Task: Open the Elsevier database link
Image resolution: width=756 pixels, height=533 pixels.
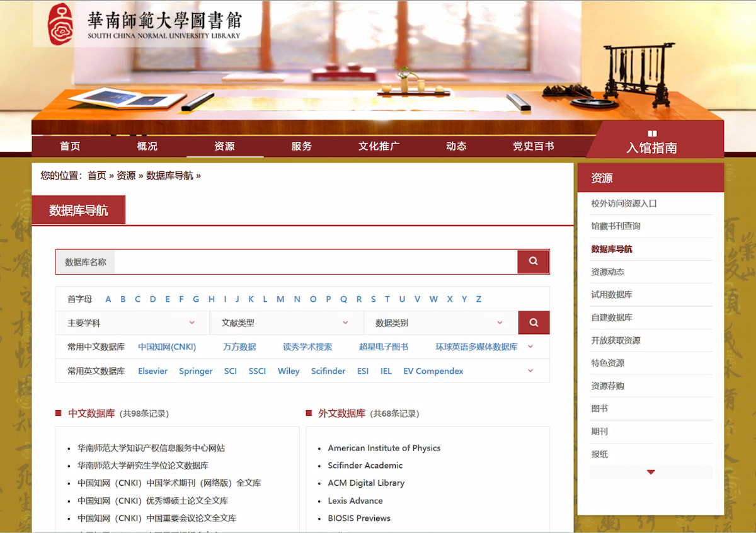Action: point(152,371)
